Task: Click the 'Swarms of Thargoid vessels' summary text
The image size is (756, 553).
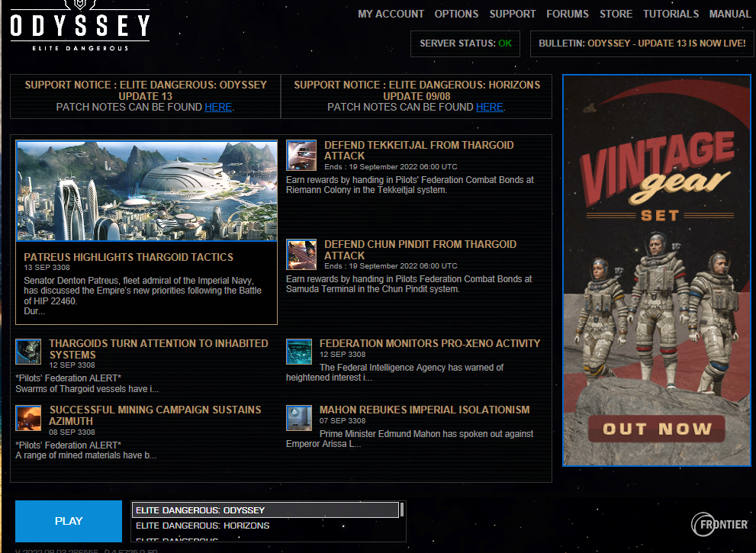Action: coord(87,389)
